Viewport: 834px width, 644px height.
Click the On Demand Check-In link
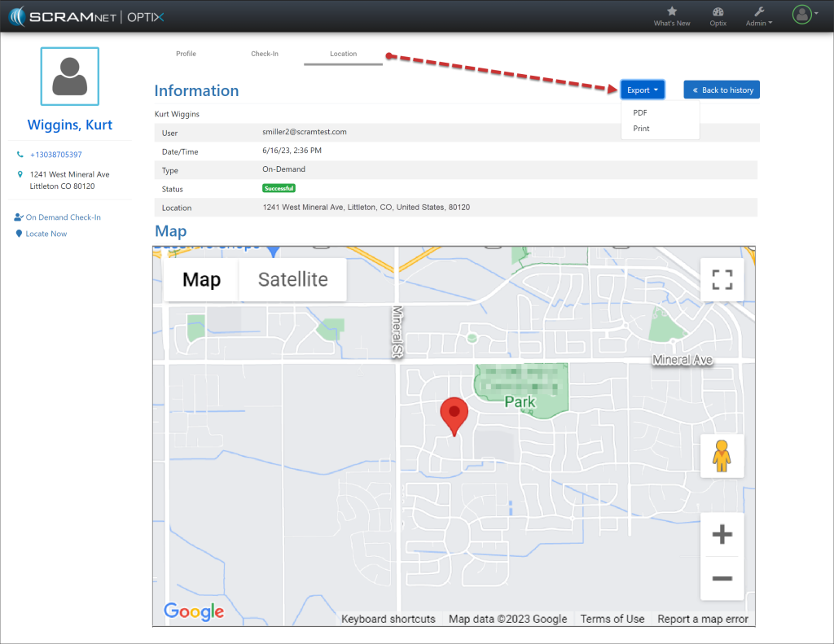(x=63, y=217)
